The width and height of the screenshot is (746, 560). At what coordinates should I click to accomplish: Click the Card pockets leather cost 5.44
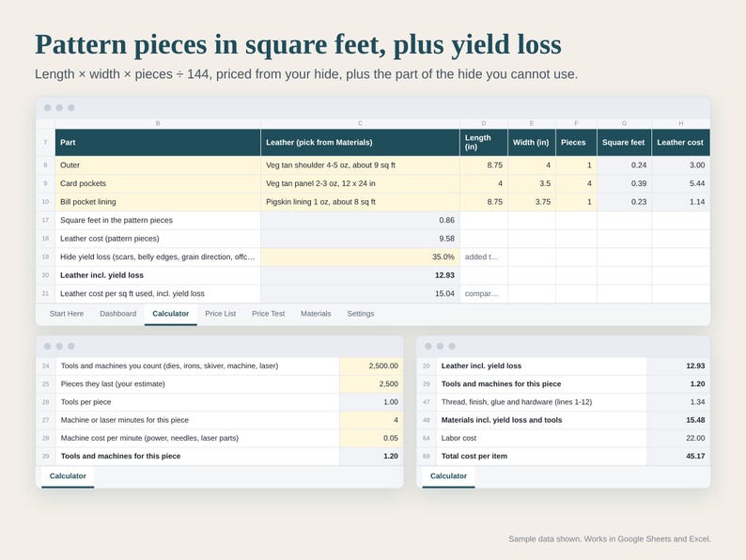click(x=681, y=183)
